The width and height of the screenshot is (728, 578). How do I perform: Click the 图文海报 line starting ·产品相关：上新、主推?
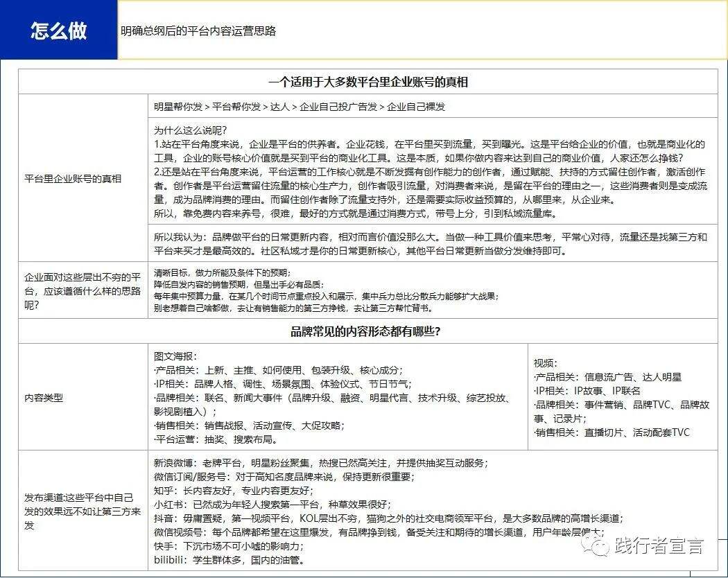click(x=279, y=370)
